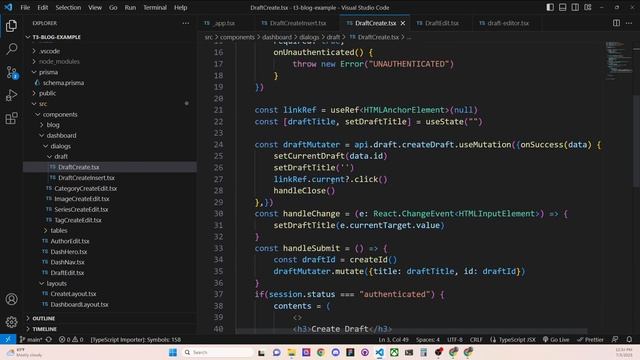Open CategoryCreateEdit.tsx file
640x360 pixels.
pos(85,189)
